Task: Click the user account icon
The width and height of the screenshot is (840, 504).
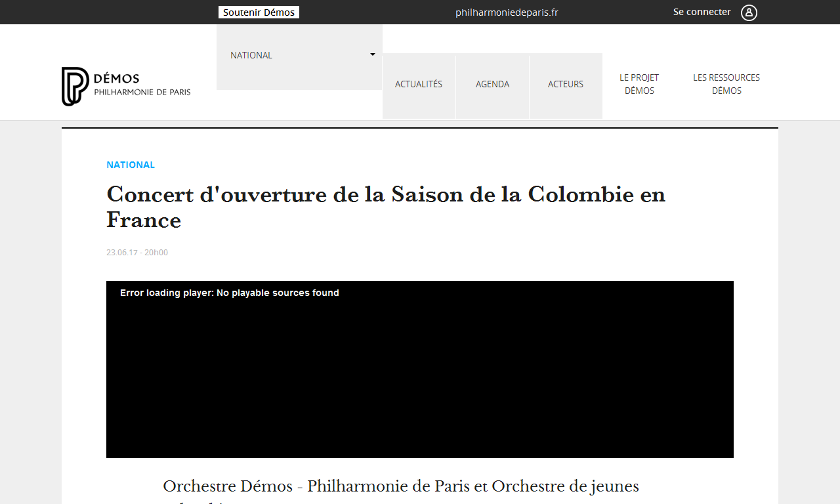Action: point(749,12)
